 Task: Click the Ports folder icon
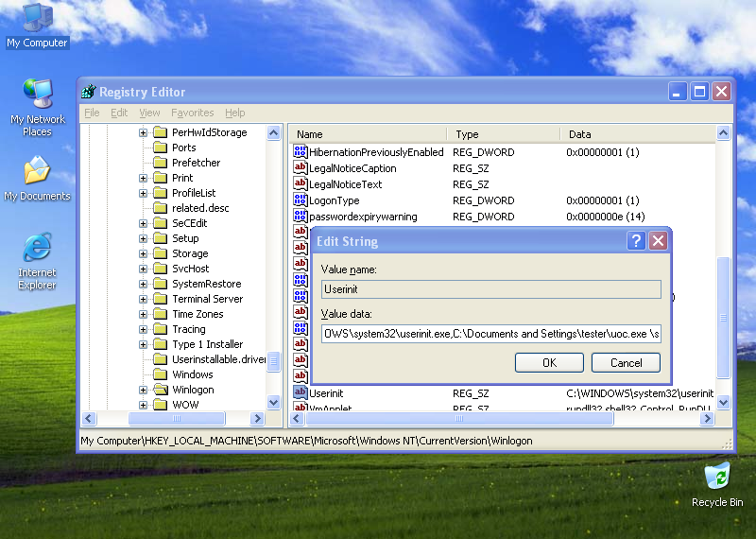[x=160, y=148]
